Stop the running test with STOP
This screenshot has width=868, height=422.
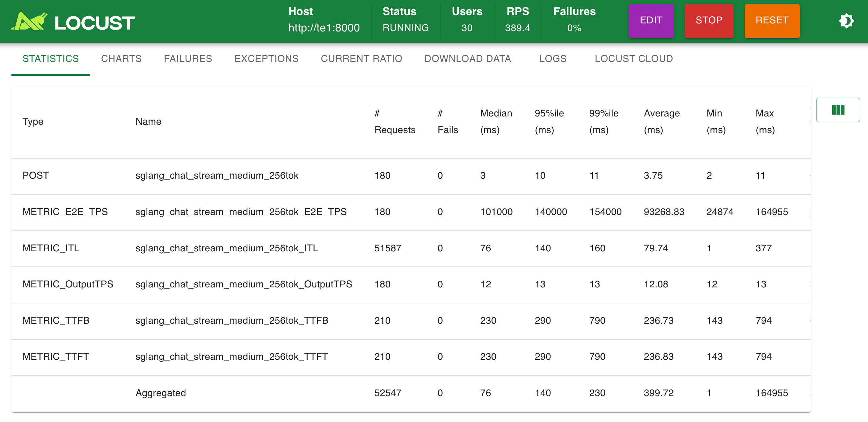709,21
